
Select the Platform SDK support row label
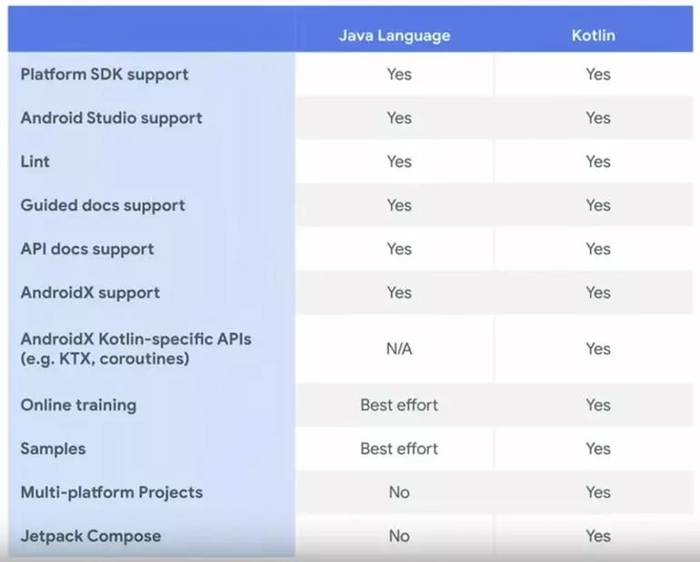[x=104, y=74]
